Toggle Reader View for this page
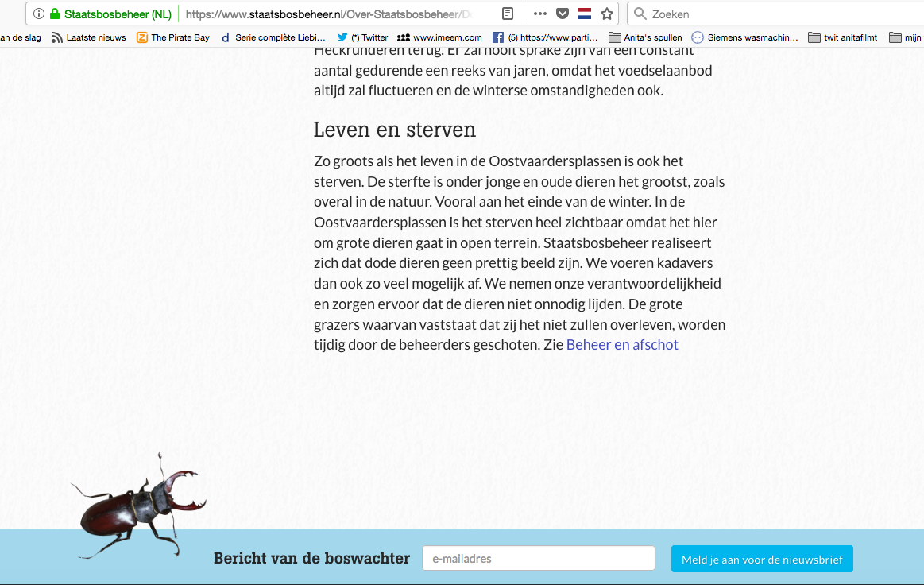The height and width of the screenshot is (585, 924). coord(506,13)
